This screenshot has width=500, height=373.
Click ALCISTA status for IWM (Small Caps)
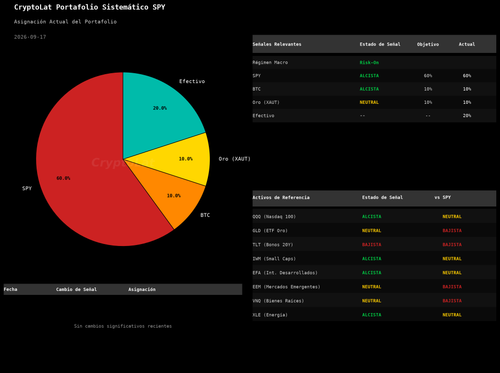click(x=372, y=259)
